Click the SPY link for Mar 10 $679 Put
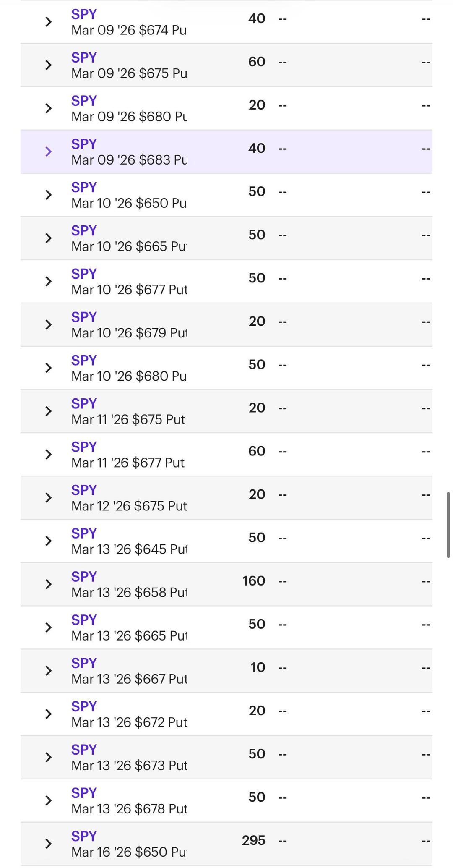453x868 pixels. point(84,317)
